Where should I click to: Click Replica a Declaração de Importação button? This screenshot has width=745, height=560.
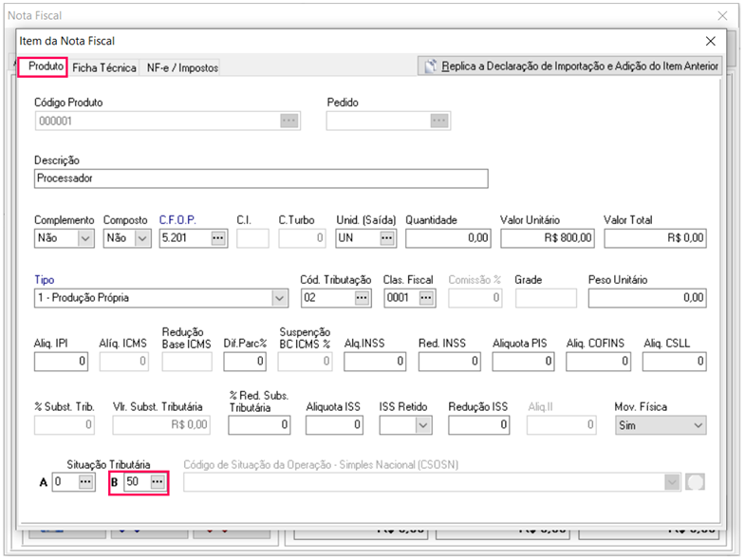tap(571, 66)
